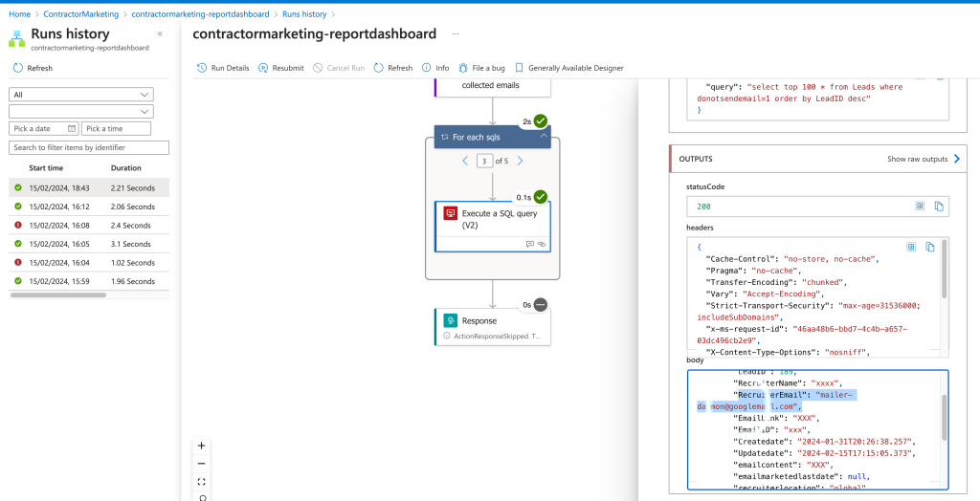The height and width of the screenshot is (501, 980).
Task: Click the skipped status badge on Response
Action: tap(541, 305)
